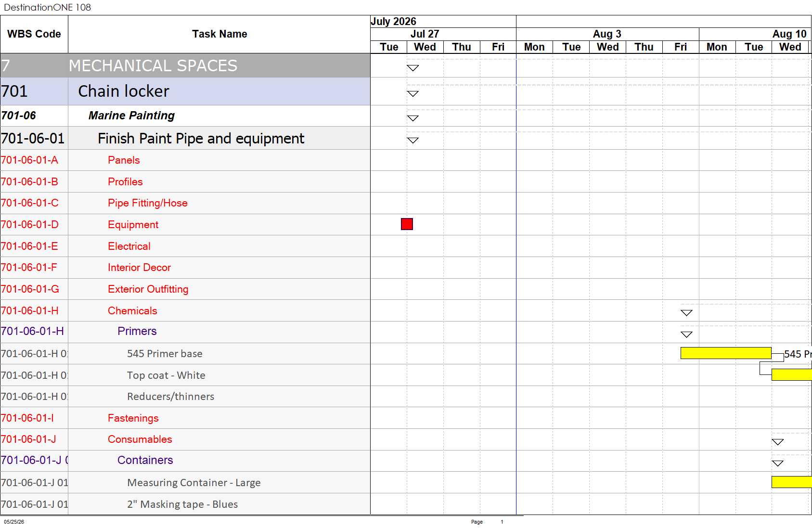
Task: Select the Interior Decor task name
Action: [139, 268]
